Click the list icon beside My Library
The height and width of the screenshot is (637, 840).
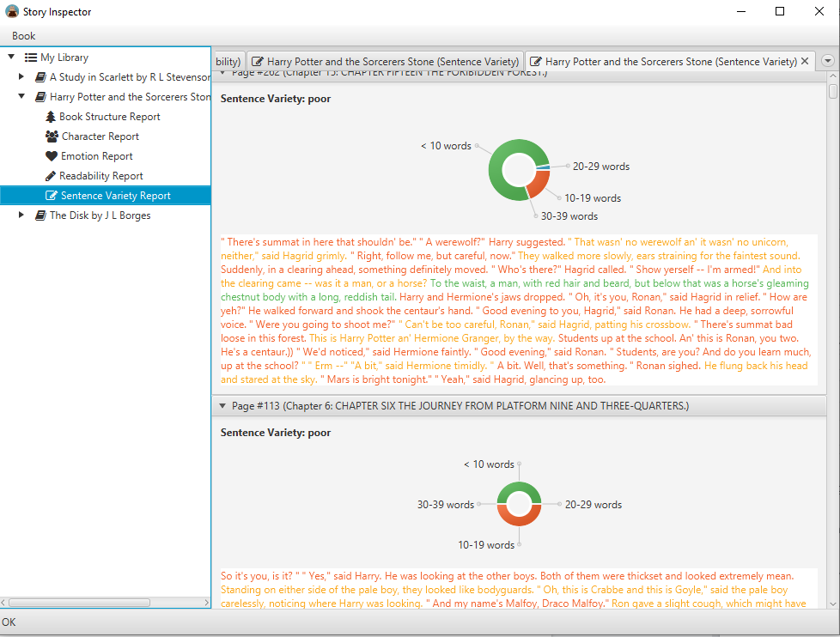point(31,58)
